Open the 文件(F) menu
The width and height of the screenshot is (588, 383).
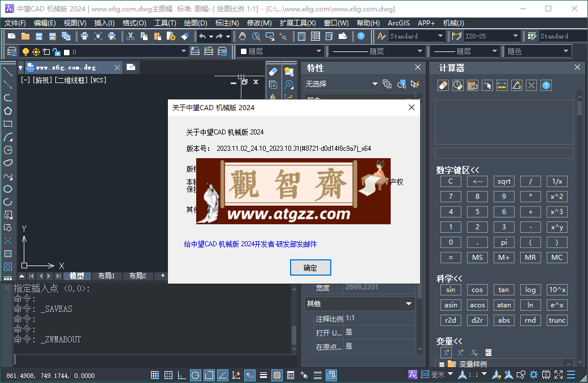tap(15, 23)
